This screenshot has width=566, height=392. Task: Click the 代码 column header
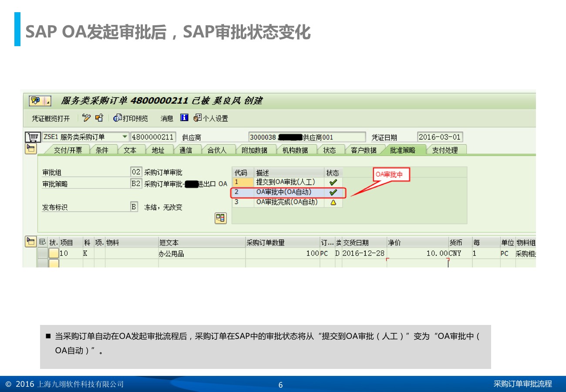click(243, 173)
